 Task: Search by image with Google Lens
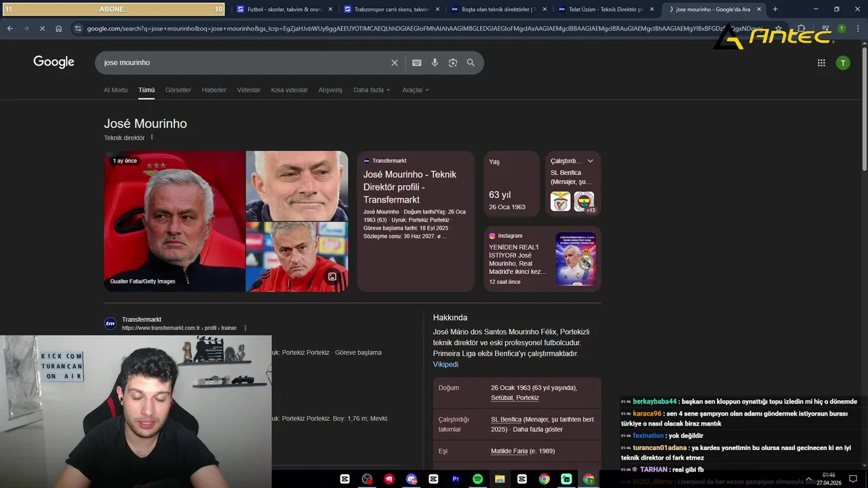click(x=453, y=62)
